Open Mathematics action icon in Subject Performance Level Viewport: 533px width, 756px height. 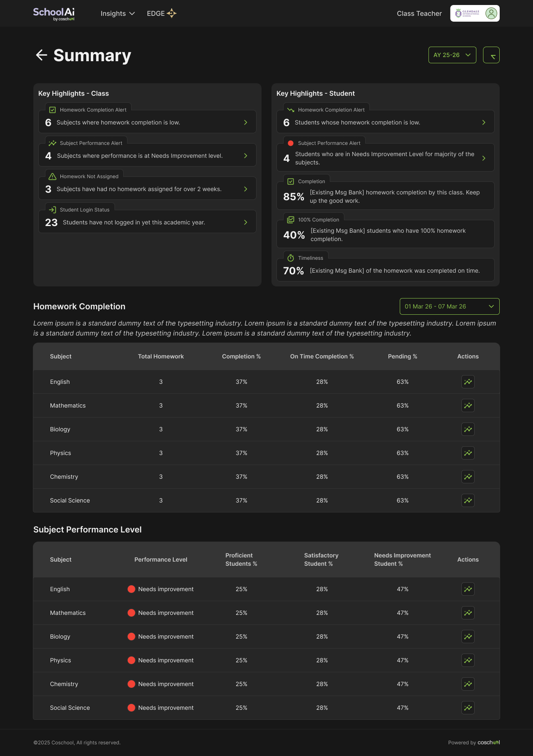tap(468, 613)
